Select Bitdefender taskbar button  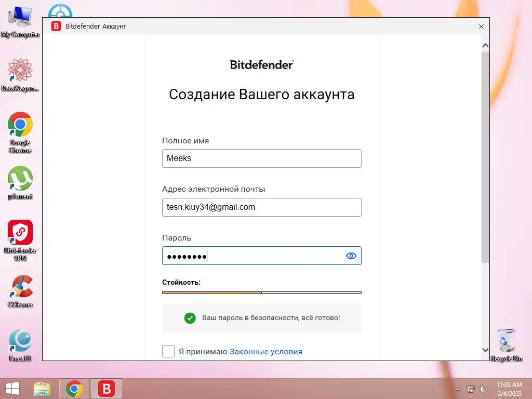pyautogui.click(x=106, y=389)
